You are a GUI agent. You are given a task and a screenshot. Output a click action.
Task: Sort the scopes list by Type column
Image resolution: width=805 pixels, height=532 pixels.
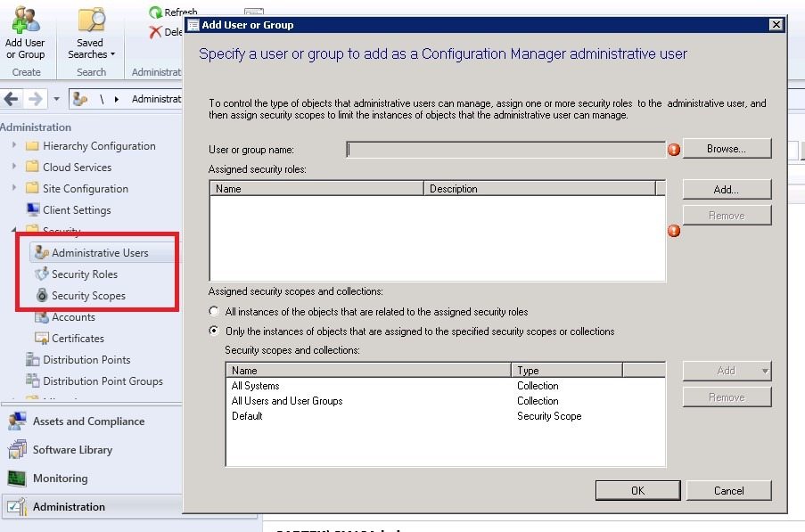pos(567,371)
